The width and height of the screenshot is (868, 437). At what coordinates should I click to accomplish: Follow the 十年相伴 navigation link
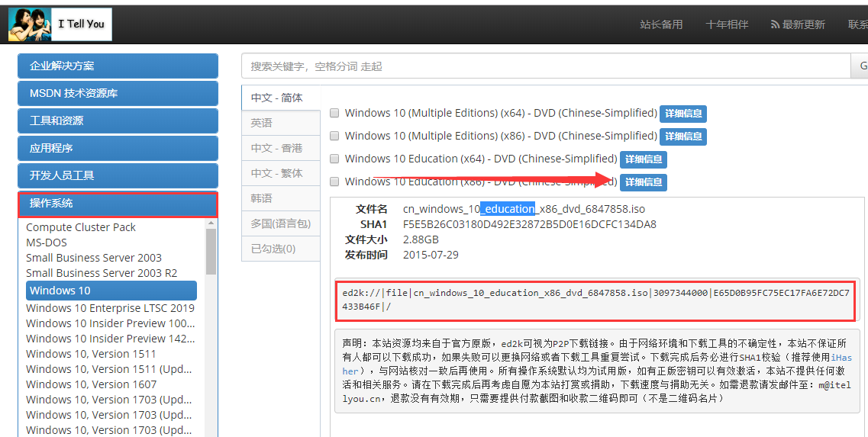(x=727, y=24)
